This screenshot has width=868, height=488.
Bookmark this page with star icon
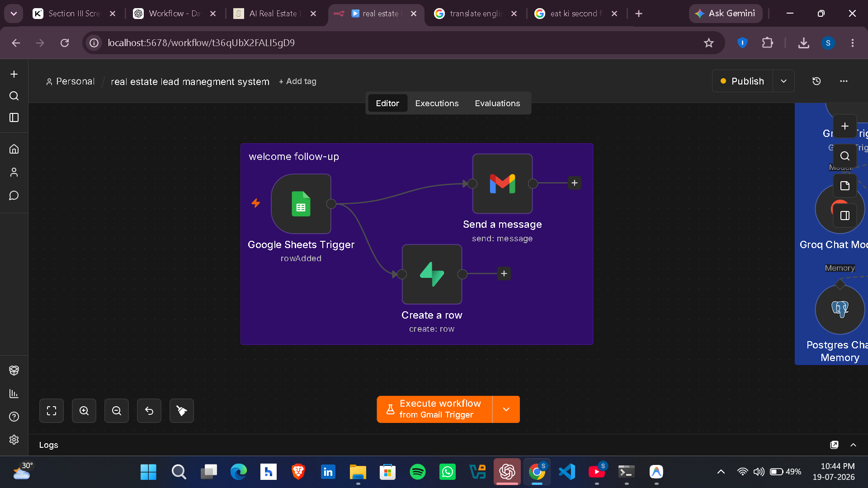point(708,43)
